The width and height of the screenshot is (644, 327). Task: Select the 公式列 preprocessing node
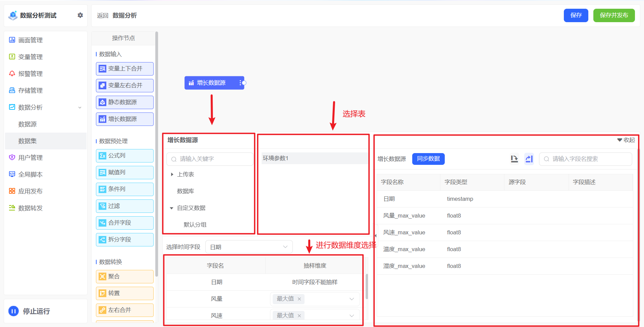pyautogui.click(x=124, y=155)
